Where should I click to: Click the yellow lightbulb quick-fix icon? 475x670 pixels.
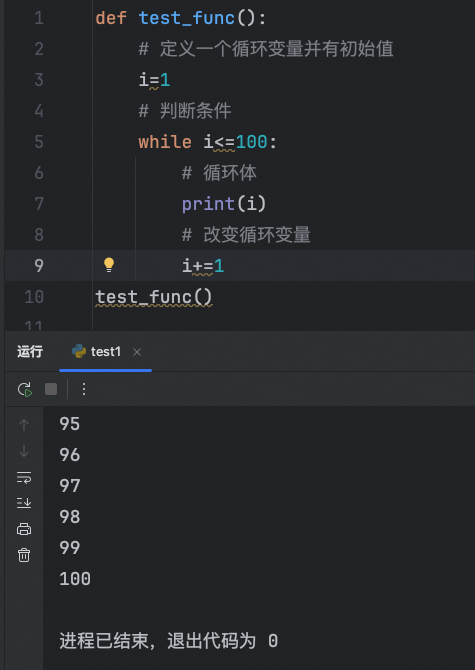pos(109,265)
